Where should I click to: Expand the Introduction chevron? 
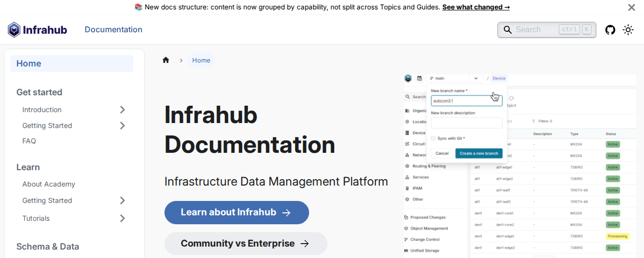point(122,110)
